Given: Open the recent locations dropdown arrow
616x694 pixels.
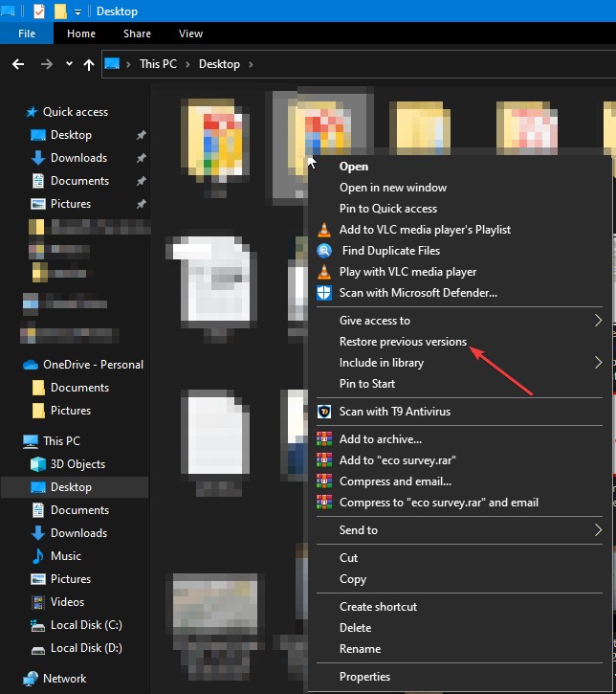Looking at the screenshot, I should pyautogui.click(x=69, y=64).
